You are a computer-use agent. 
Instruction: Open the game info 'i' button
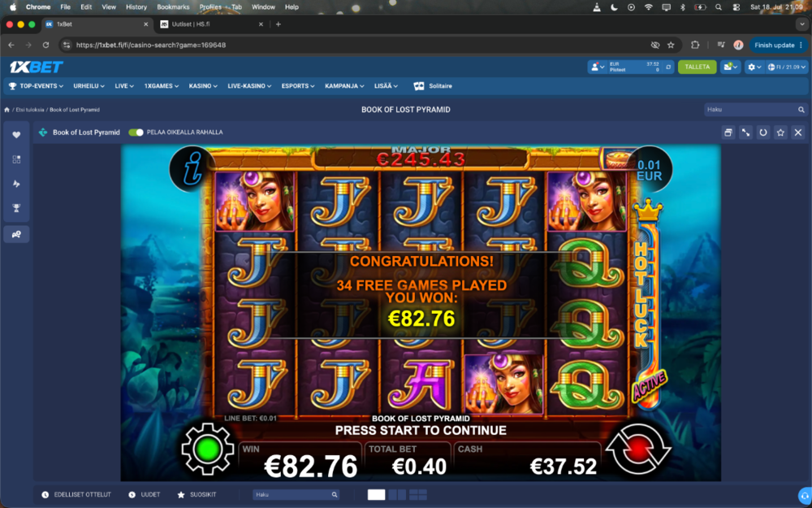click(x=192, y=171)
